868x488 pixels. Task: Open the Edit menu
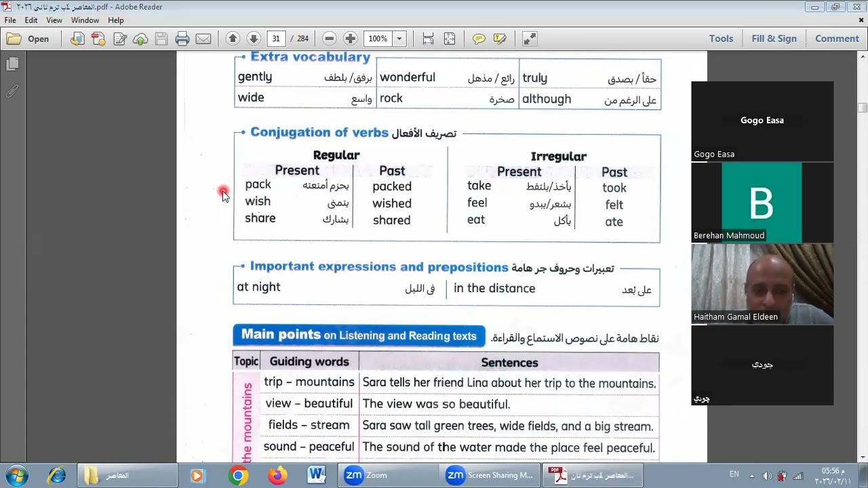pos(31,20)
